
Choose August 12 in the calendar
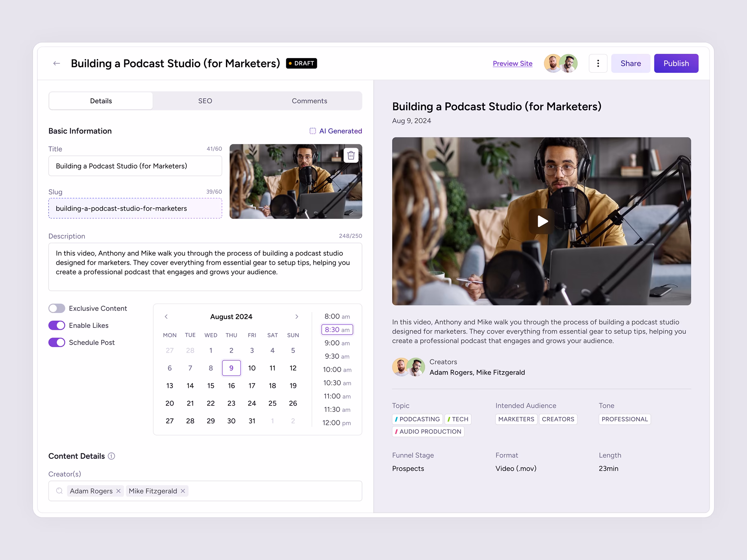pyautogui.click(x=293, y=368)
